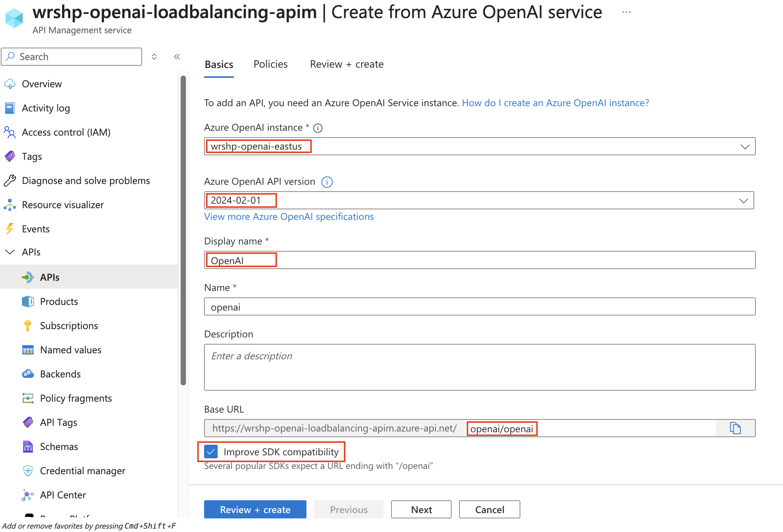Open the Azure OpenAI API version dropdown
Viewport: 783px width, 532px height.
pyautogui.click(x=479, y=200)
